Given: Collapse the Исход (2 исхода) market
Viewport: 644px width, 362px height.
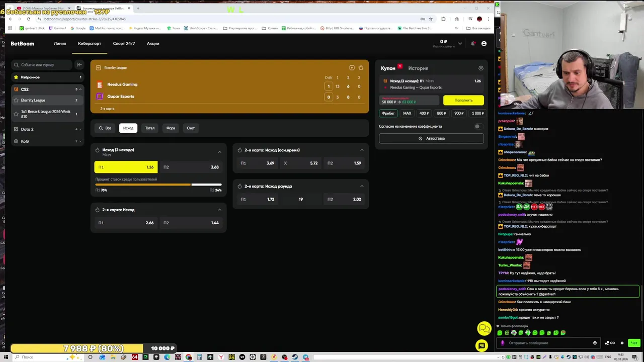Looking at the screenshot, I should point(219,151).
